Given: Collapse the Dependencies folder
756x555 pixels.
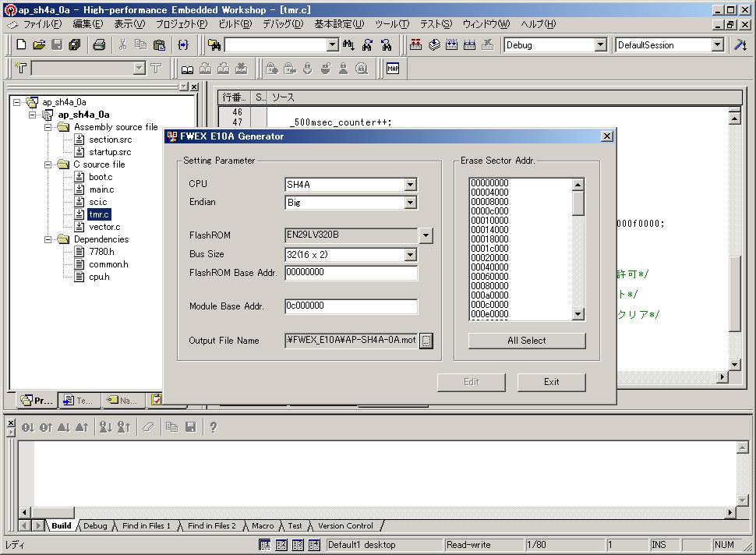Looking at the screenshot, I should 48,239.
